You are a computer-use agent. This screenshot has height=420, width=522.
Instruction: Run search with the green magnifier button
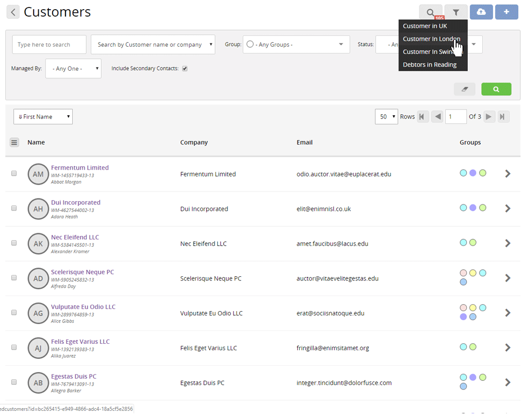496,89
